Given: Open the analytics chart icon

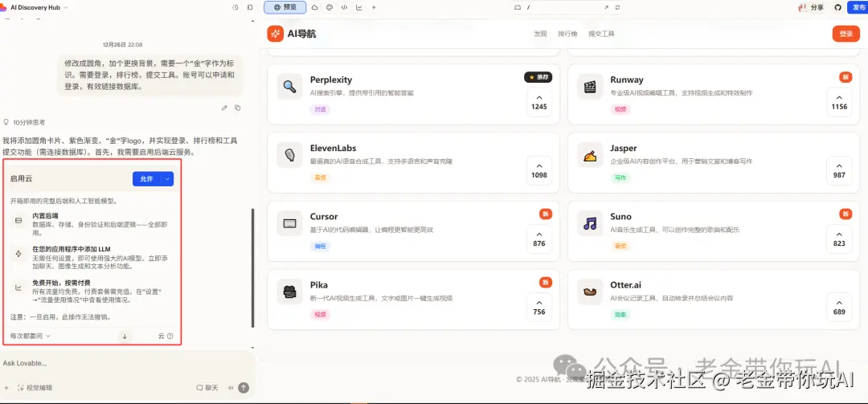Looking at the screenshot, I should click(359, 8).
